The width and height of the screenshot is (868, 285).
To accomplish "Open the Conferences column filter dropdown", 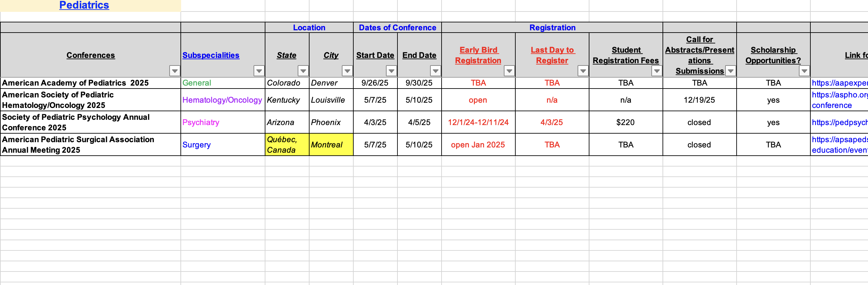I will pos(175,71).
